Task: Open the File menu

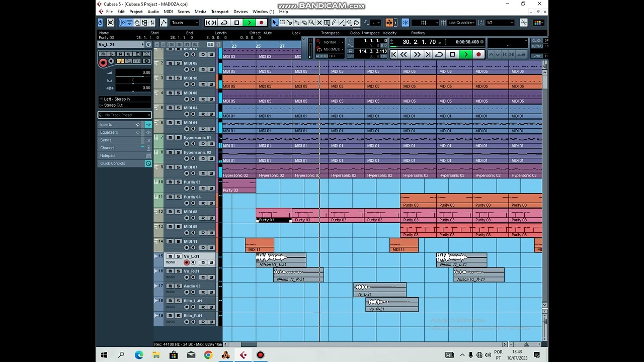Action: (x=109, y=12)
